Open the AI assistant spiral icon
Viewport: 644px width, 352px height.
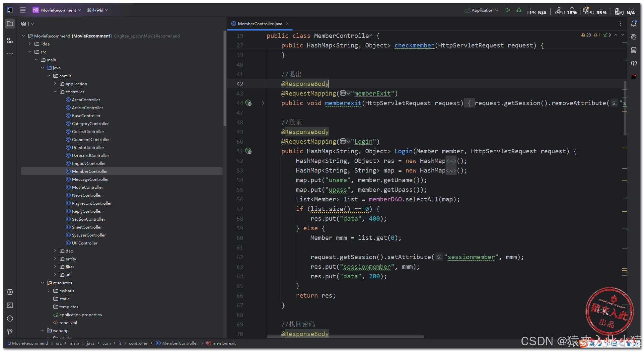coord(634,37)
